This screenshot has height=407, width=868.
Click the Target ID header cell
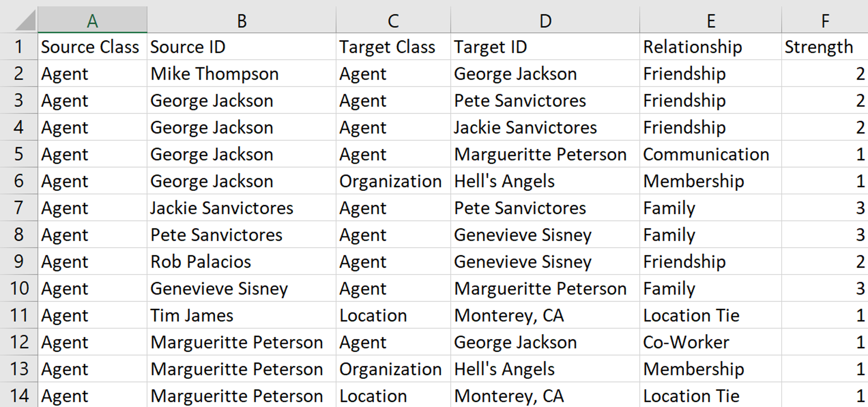[x=490, y=47]
